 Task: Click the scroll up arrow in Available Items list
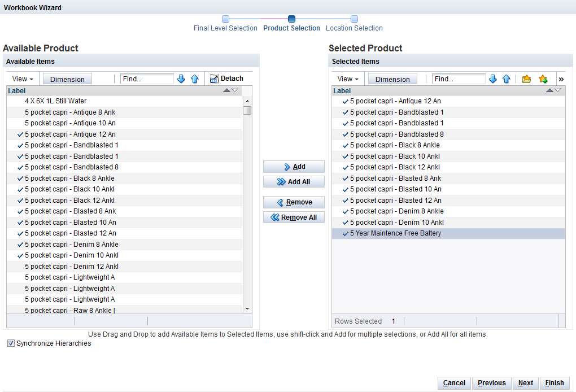click(247, 101)
